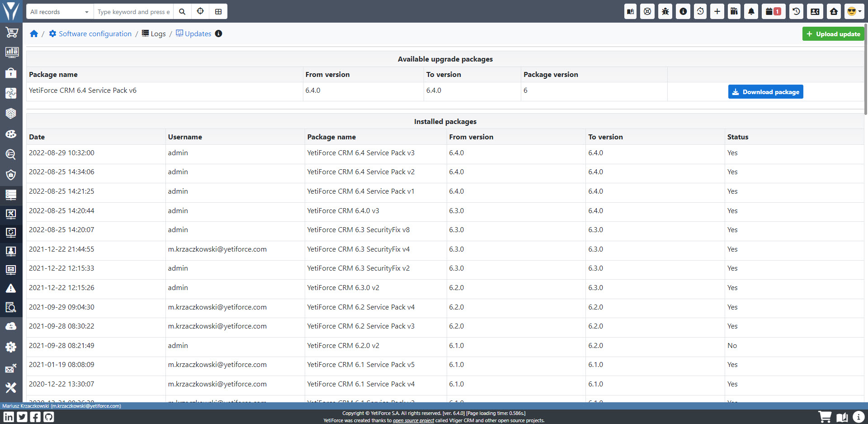Click the keyword search input field

pyautogui.click(x=133, y=12)
